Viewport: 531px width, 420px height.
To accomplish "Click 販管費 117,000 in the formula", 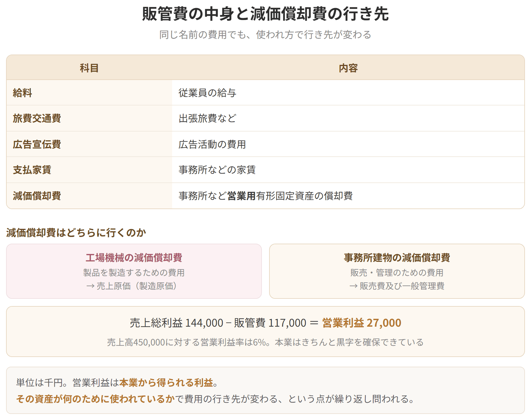I will pos(270,323).
